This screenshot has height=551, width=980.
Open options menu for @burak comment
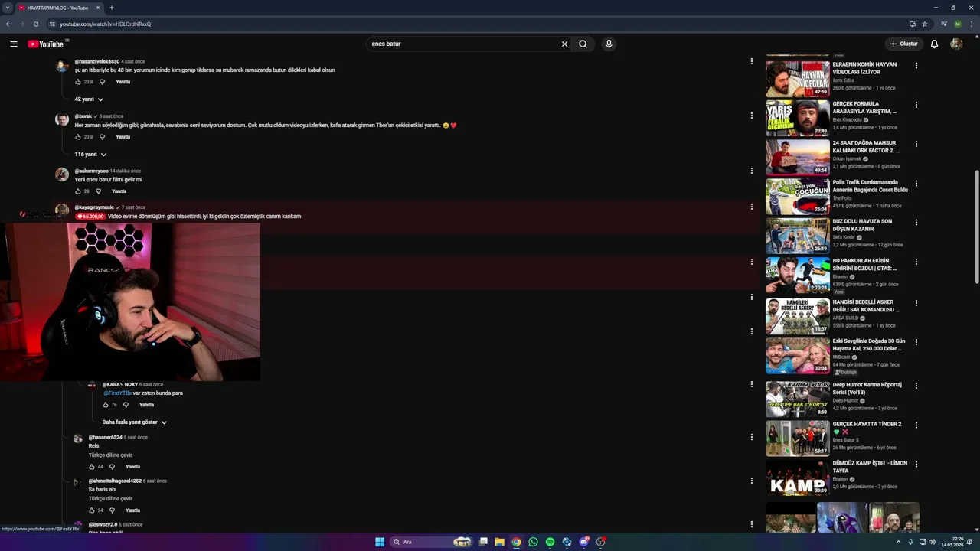751,116
